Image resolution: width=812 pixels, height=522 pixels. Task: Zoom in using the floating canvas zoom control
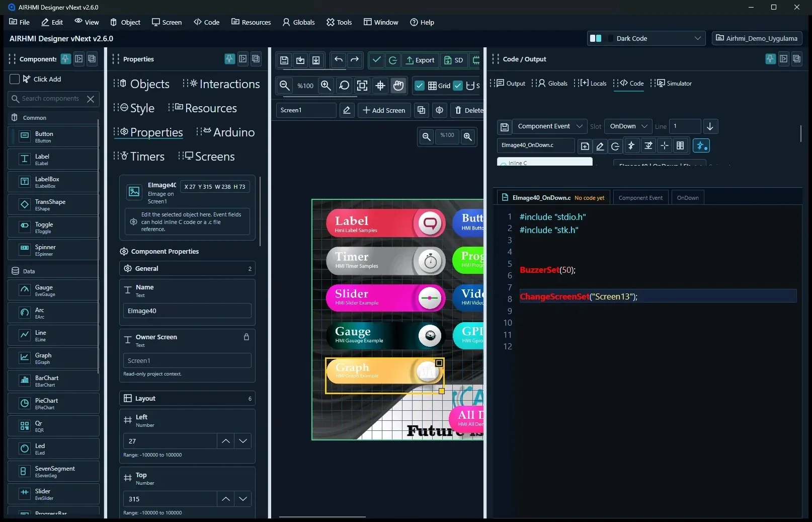[468, 136]
